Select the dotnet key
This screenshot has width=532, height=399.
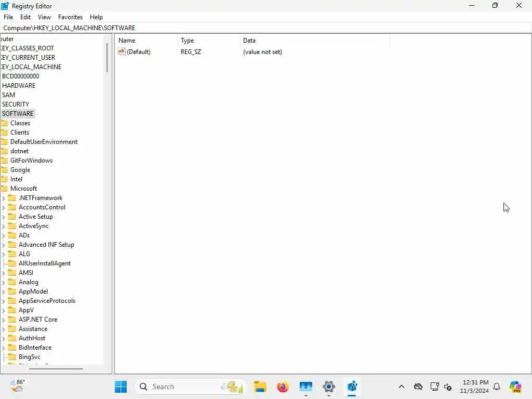pos(19,151)
